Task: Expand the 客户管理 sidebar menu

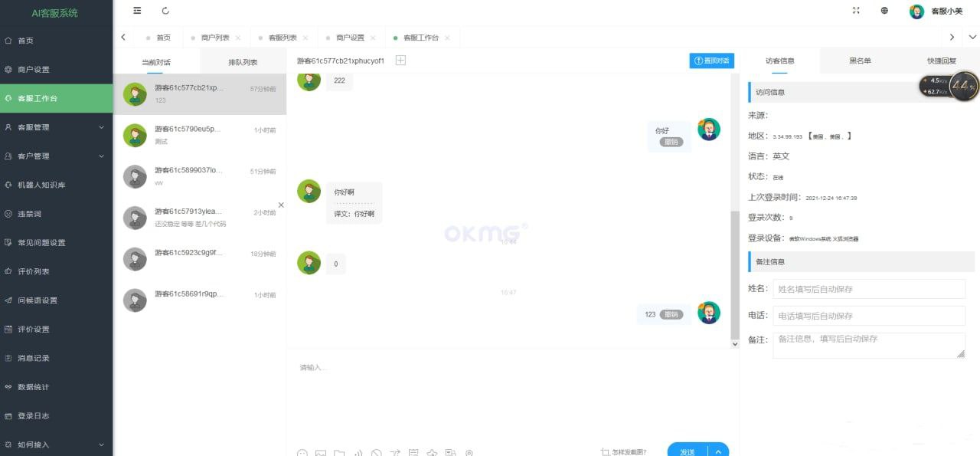Action: (57, 156)
